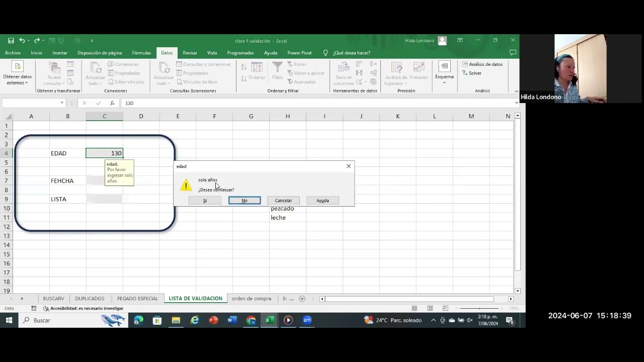Click Análisis de datos in ribbon

tap(482, 64)
